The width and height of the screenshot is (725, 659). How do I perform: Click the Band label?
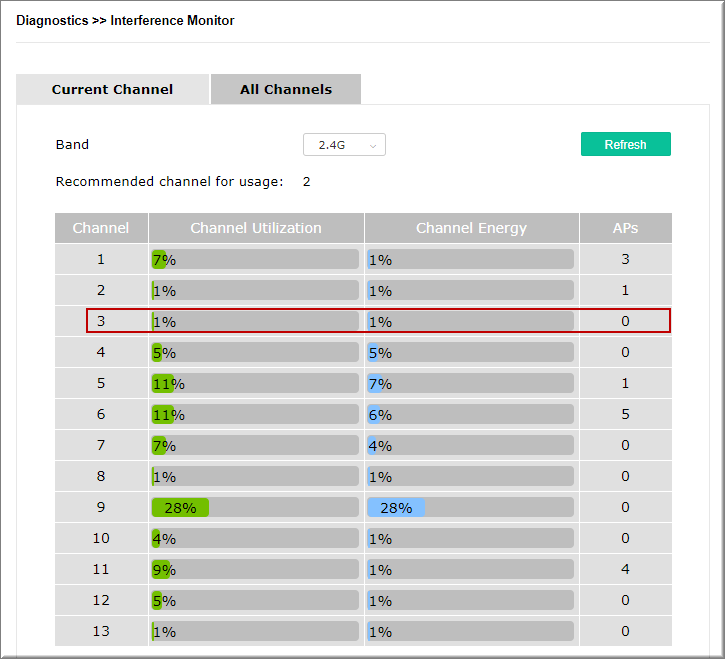coord(72,145)
